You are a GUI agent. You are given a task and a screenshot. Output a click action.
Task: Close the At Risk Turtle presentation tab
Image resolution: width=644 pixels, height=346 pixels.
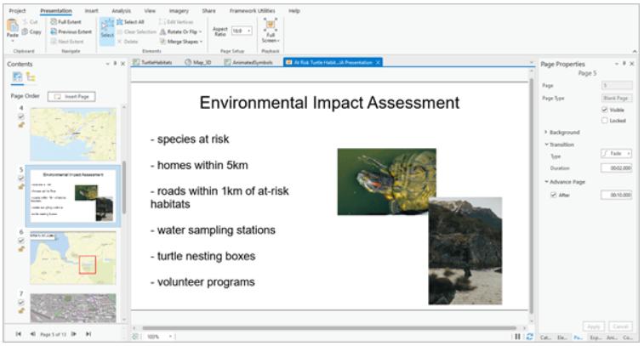pyautogui.click(x=378, y=62)
